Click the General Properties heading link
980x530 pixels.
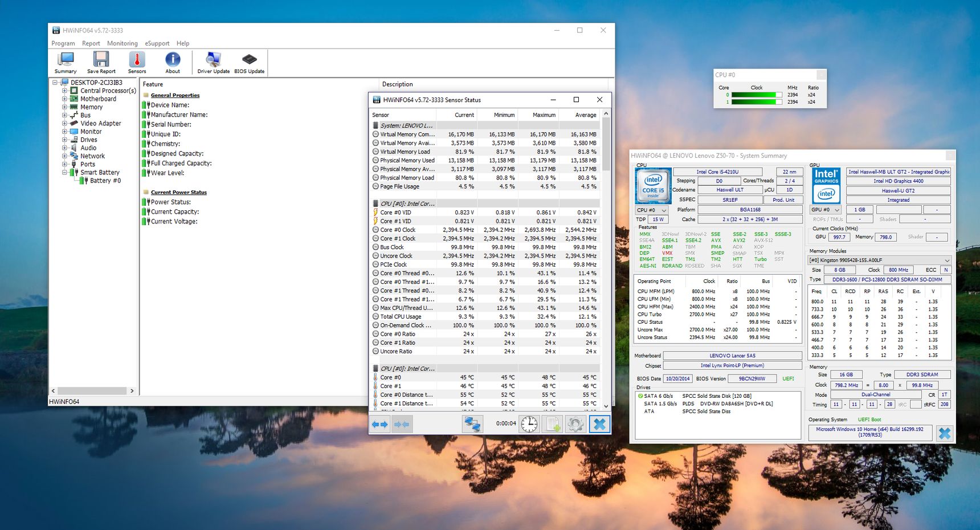pyautogui.click(x=175, y=95)
